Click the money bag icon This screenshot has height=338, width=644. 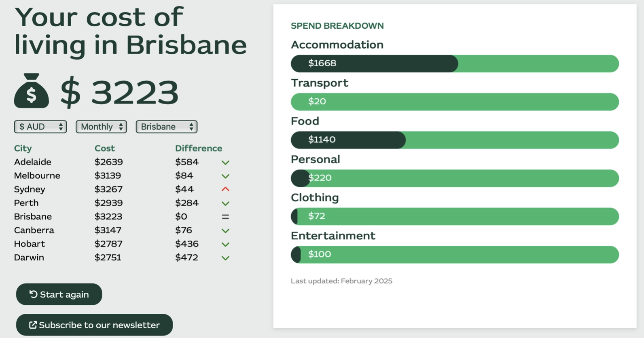coord(31,91)
